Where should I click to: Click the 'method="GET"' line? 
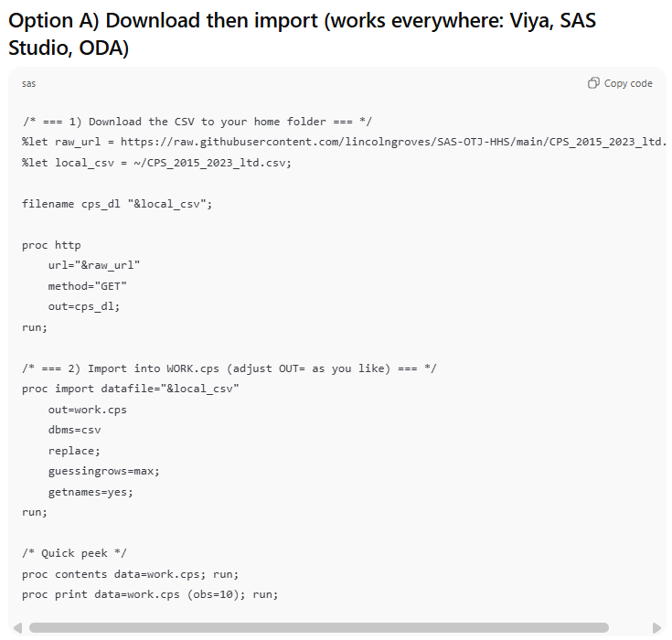(x=88, y=286)
